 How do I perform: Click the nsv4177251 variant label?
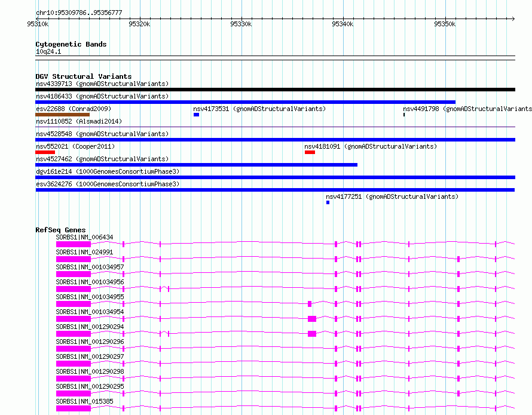pos(392,196)
